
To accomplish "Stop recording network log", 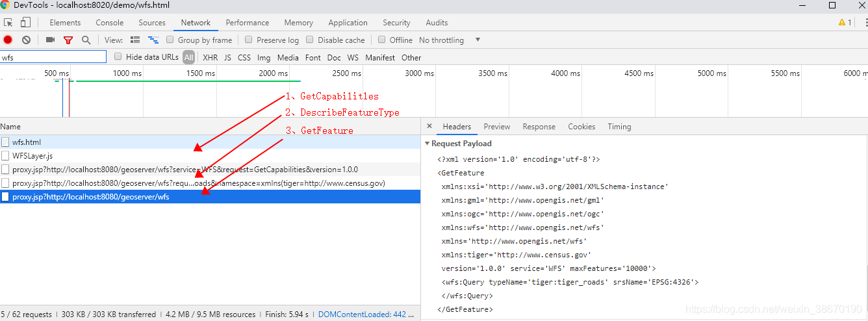I will pyautogui.click(x=8, y=40).
